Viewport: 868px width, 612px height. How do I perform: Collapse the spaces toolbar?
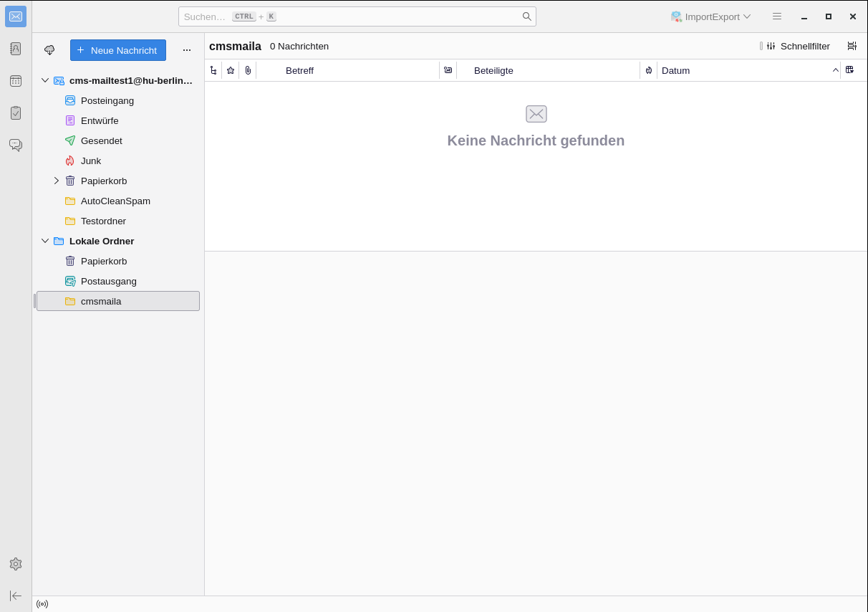click(16, 596)
